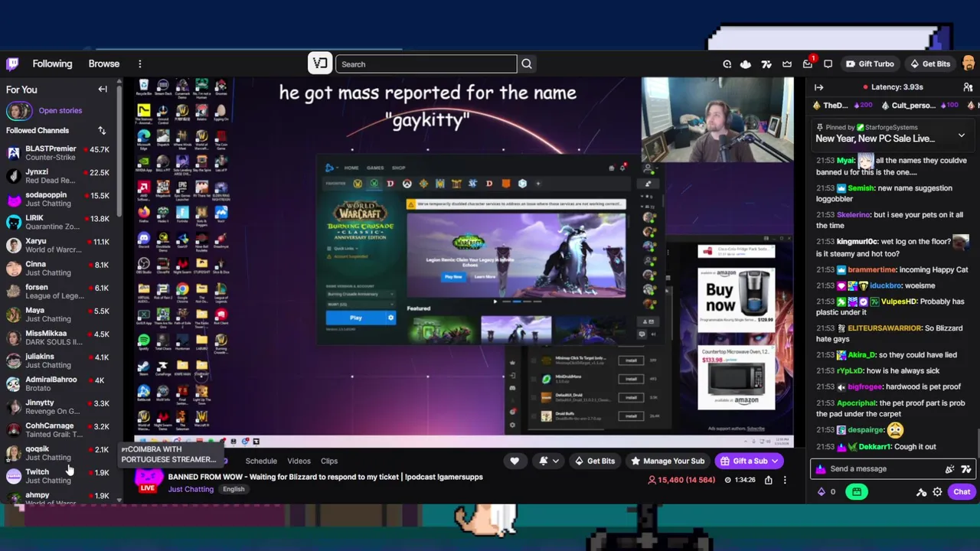980x551 pixels.
Task: Click the top bar Get Bits button
Action: click(x=930, y=64)
